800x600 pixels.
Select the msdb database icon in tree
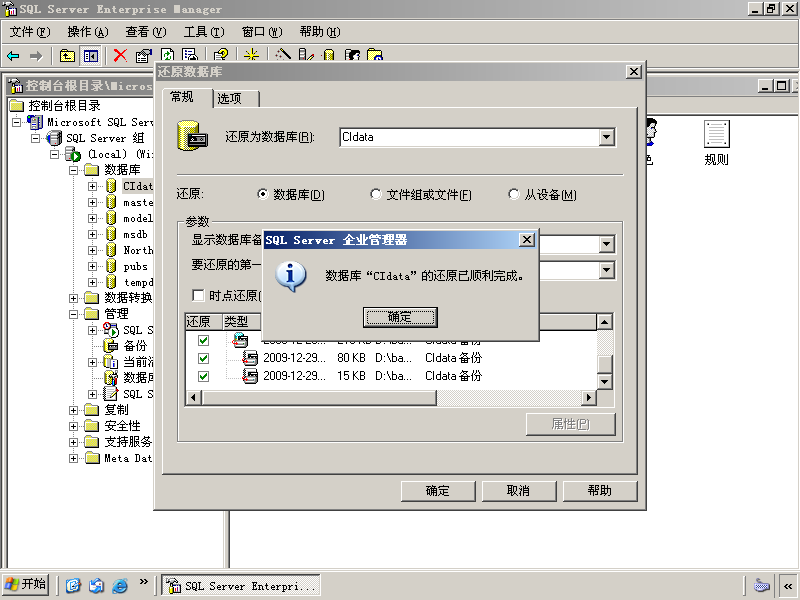pos(111,234)
